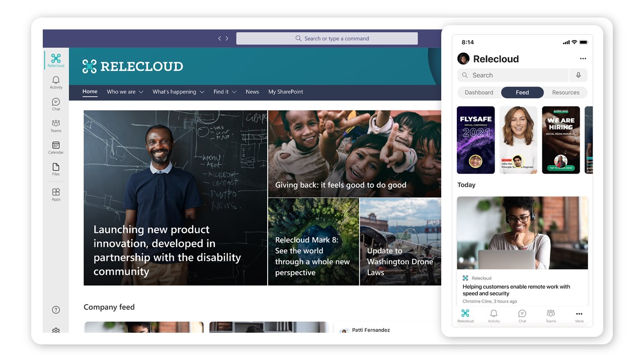Tap Activity in the mobile bottom bar
This screenshot has width=644, height=362.
pos(494,316)
